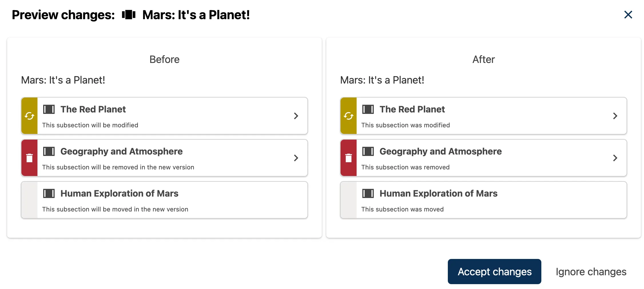Expand Geography and Atmosphere in Before column

296,158
